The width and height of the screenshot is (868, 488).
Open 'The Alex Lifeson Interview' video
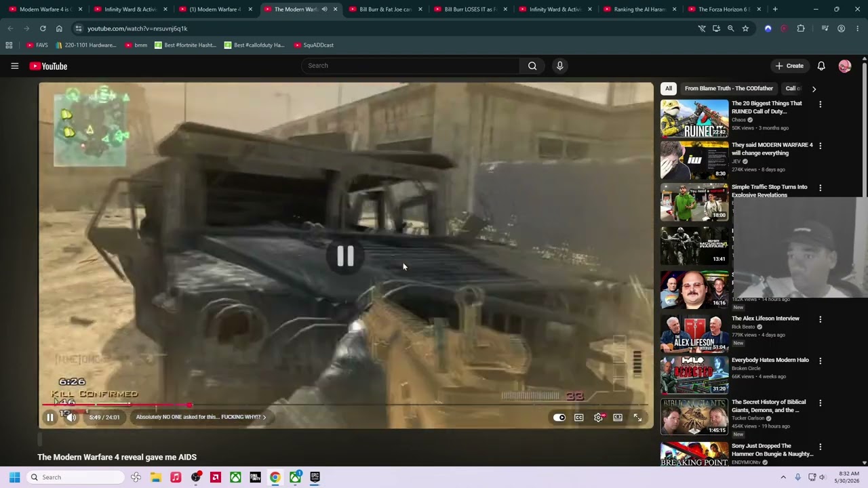coord(765,319)
